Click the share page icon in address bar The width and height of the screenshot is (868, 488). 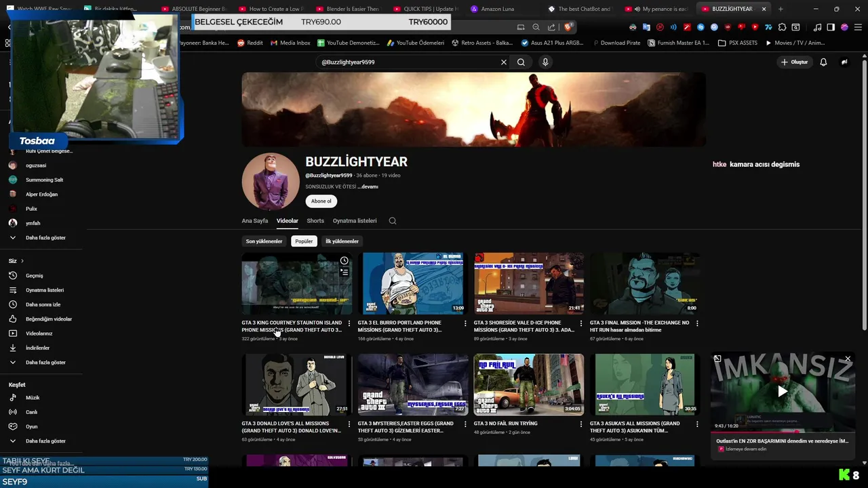coord(551,27)
